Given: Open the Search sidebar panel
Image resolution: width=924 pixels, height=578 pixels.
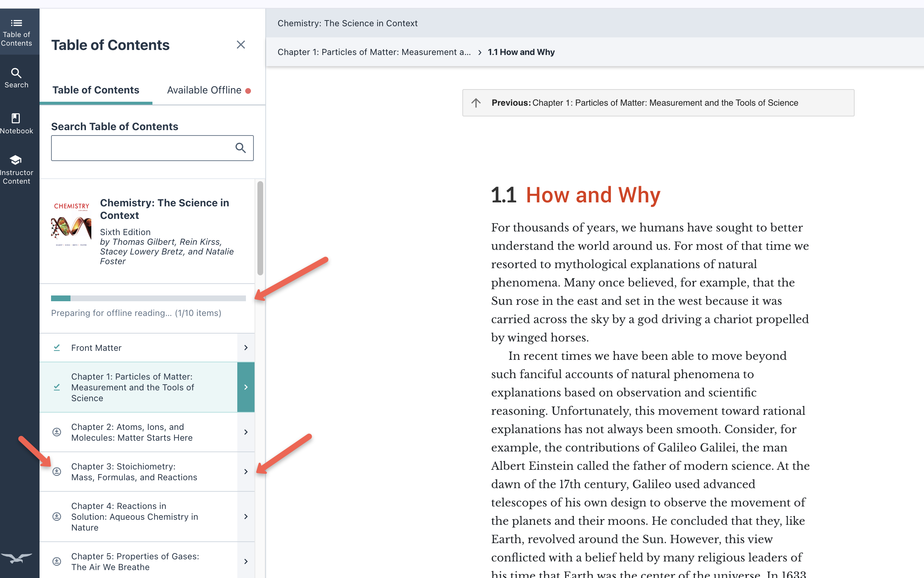Looking at the screenshot, I should (16, 78).
